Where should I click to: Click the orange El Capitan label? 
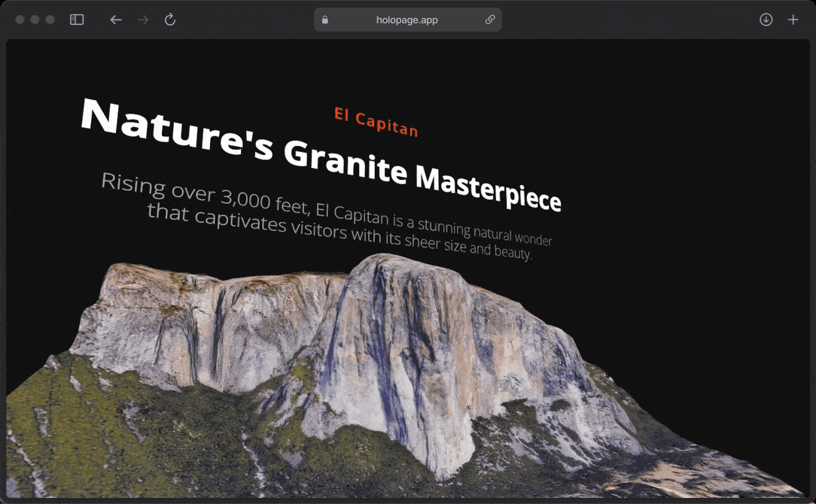click(x=376, y=122)
